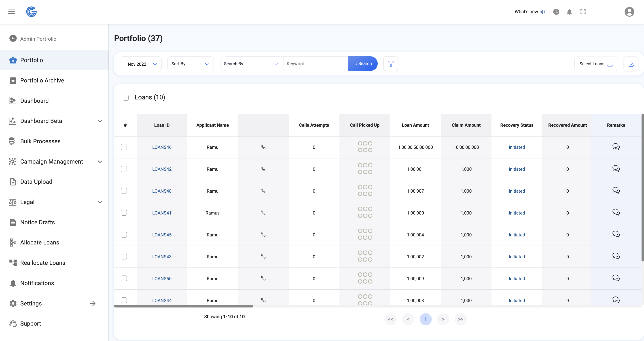Download the portfolio using the download icon

[x=631, y=64]
